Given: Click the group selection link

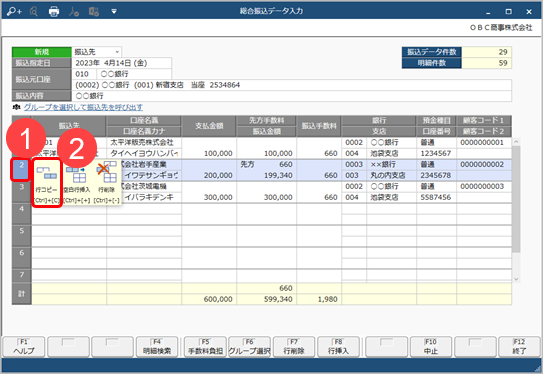Looking at the screenshot, I should coord(83,107).
